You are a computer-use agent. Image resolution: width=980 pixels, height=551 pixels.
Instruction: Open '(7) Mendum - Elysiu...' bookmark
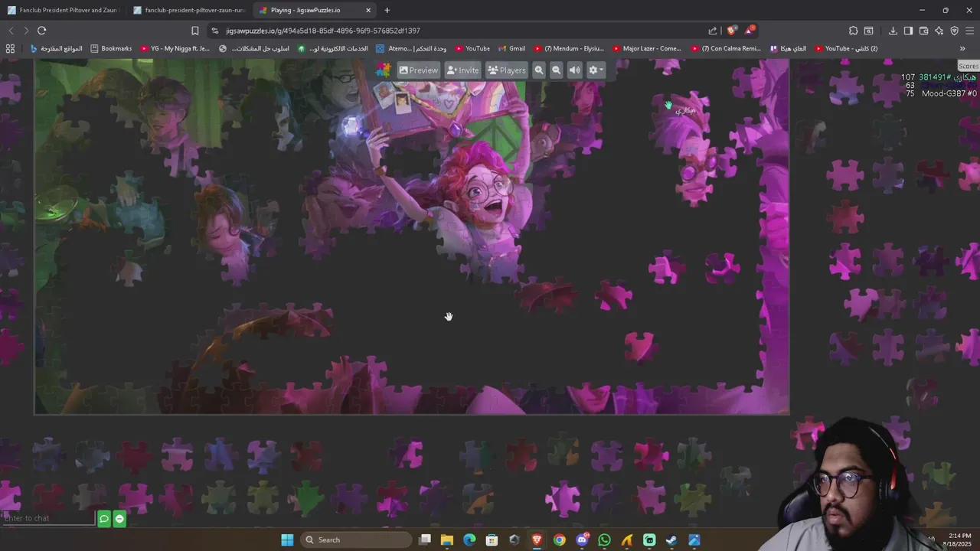tap(570, 48)
